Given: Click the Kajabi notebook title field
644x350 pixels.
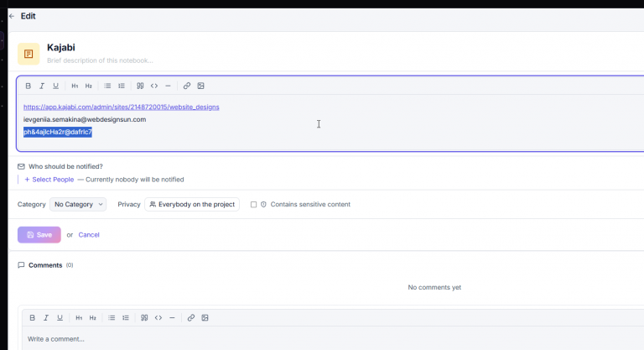Looking at the screenshot, I should point(60,48).
